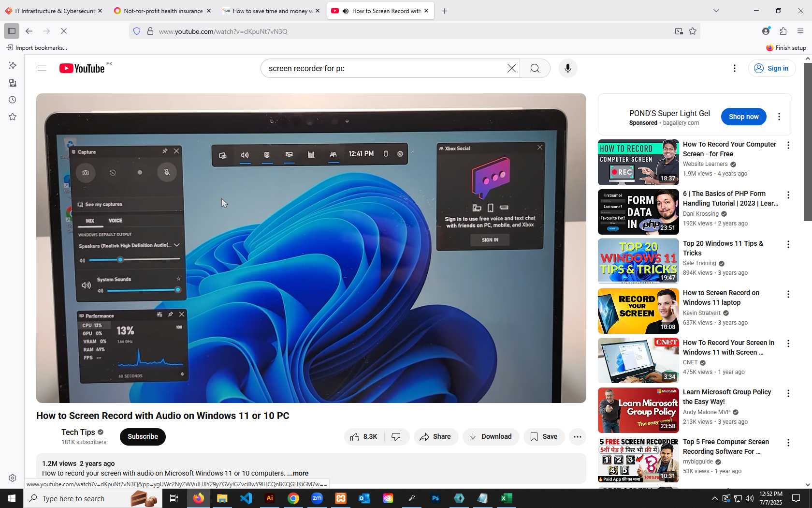812x508 pixels.
Task: Open YouTube settings three-dot menu near Sign in
Action: 735,68
